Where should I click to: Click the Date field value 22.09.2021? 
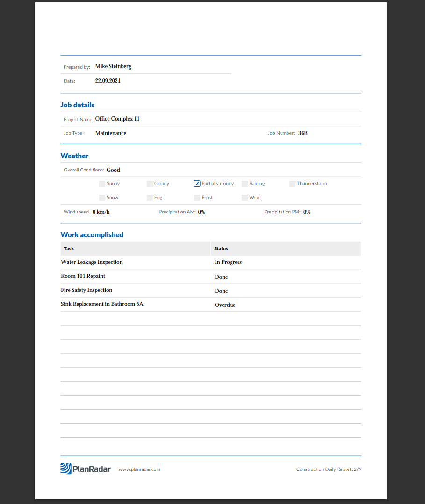click(108, 81)
